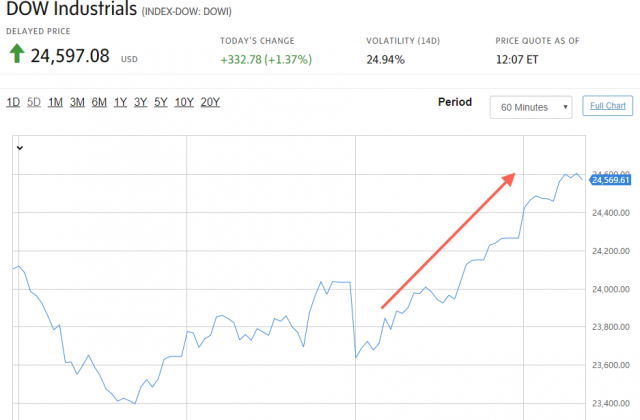Select the 1D time range
640x420 pixels.
tap(13, 102)
